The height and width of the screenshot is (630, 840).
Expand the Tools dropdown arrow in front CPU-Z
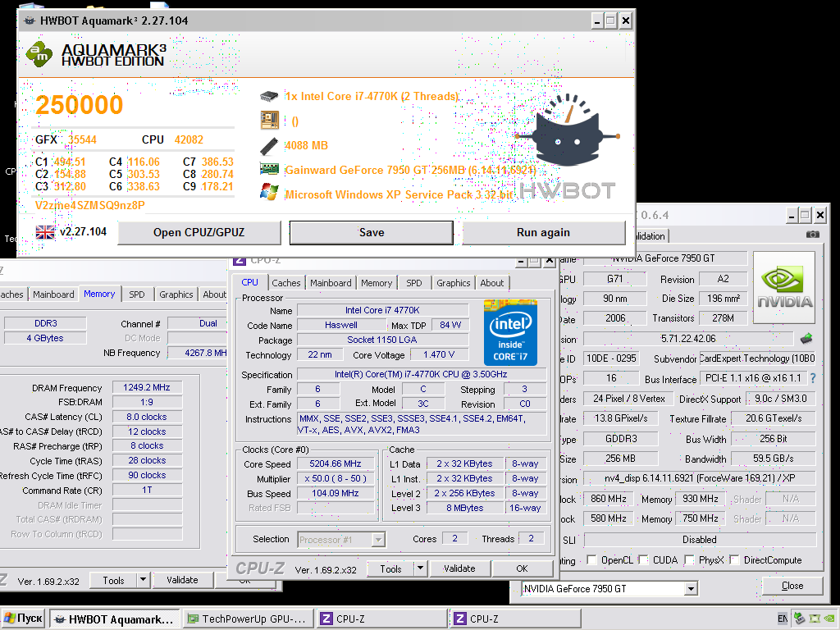[x=420, y=568]
